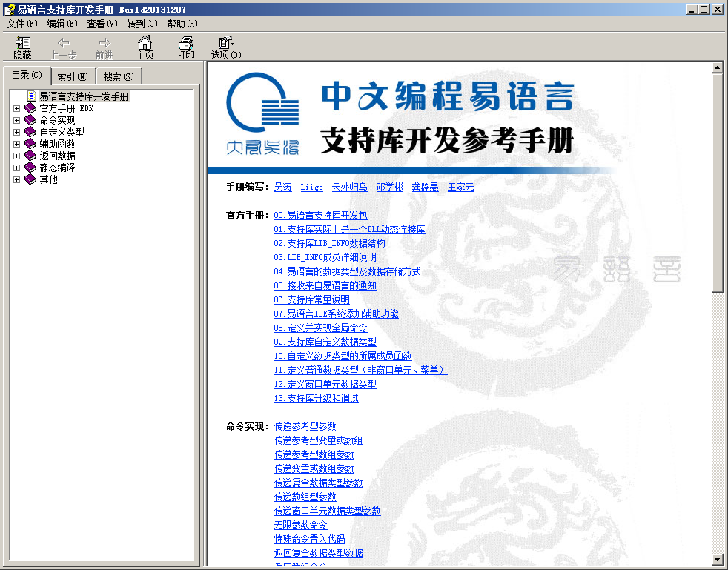
Task: Open author link 吴涛
Action: [x=282, y=187]
